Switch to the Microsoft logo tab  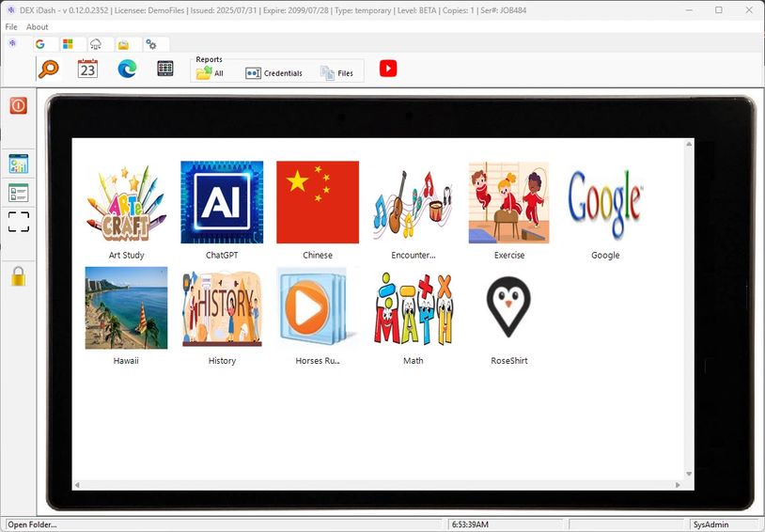(x=68, y=44)
